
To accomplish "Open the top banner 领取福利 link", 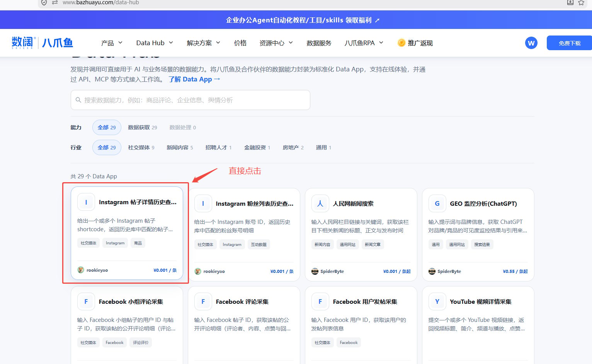I will pyautogui.click(x=303, y=20).
